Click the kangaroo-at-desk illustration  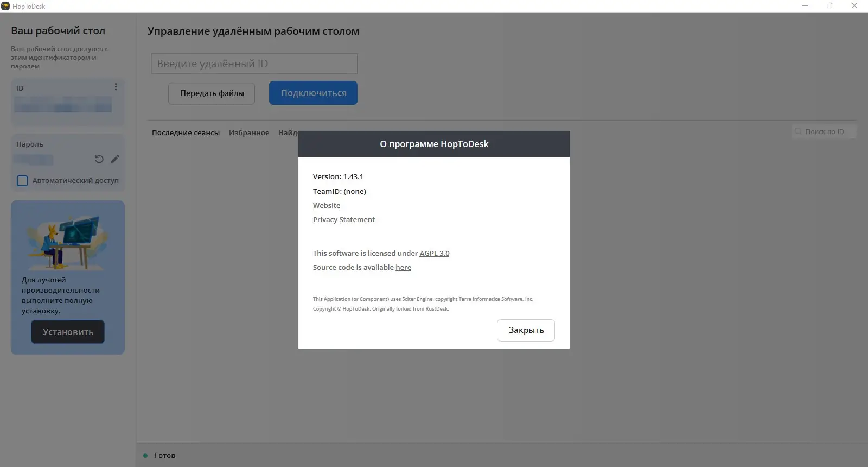pyautogui.click(x=68, y=242)
